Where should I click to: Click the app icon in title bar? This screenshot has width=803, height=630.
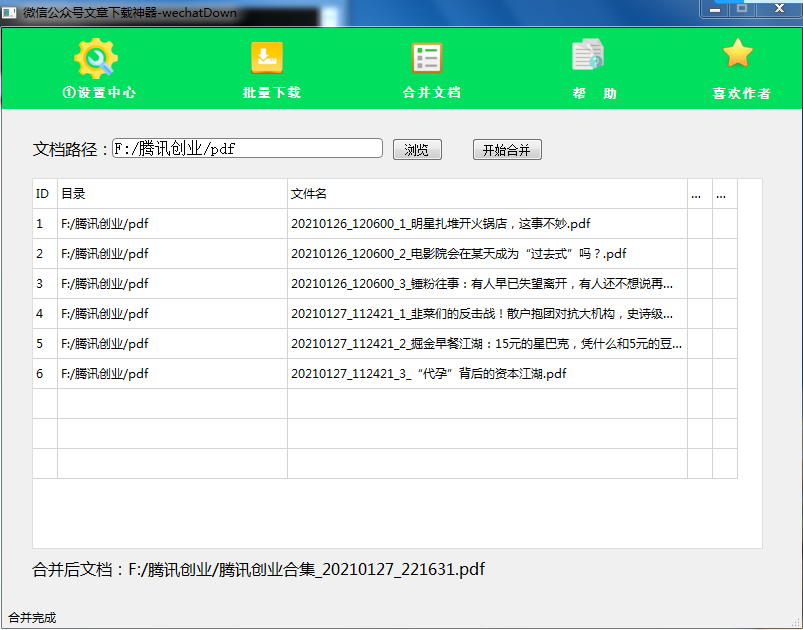click(9, 12)
